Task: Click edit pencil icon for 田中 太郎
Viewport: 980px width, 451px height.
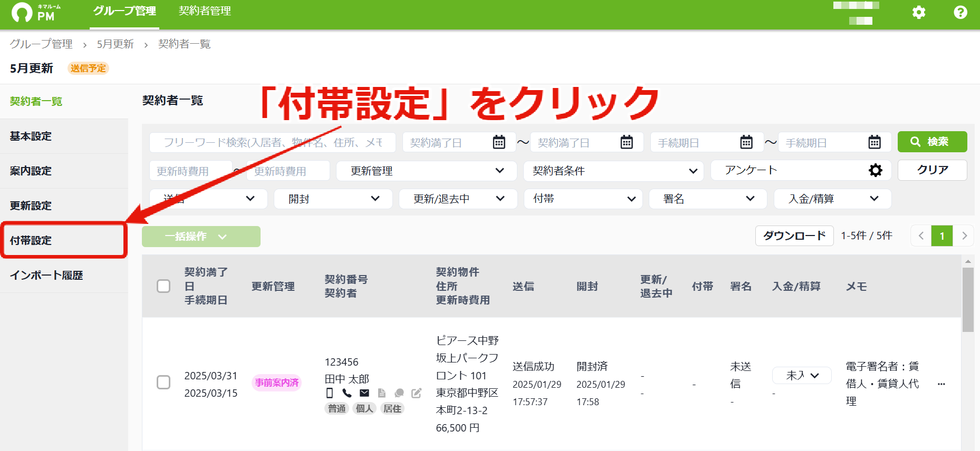Action: pos(417,393)
